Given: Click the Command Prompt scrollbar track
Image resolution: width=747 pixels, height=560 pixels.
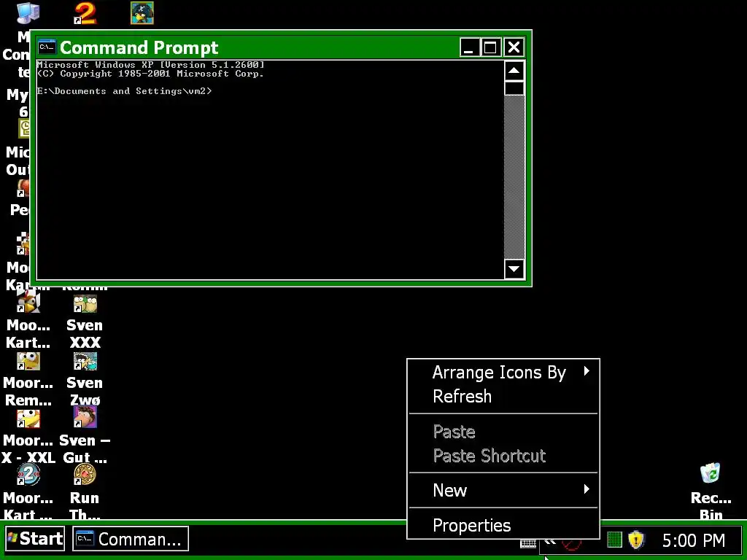Looking at the screenshot, I should pos(514,177).
